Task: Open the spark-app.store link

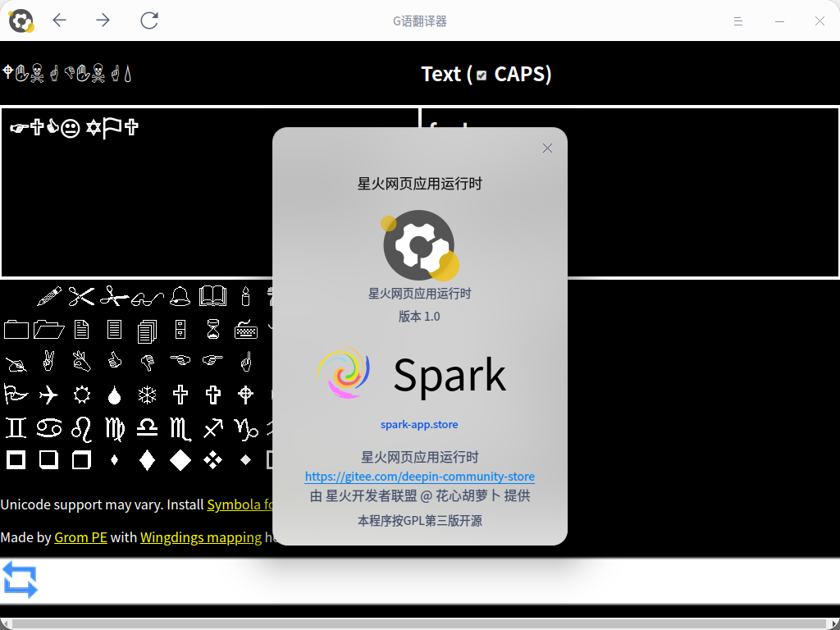Action: 419,425
